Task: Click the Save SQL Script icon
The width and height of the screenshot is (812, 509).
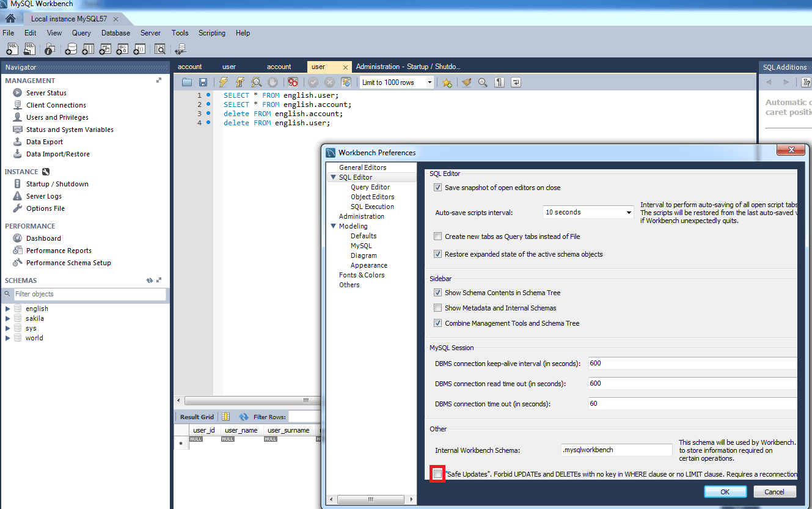Action: [202, 82]
